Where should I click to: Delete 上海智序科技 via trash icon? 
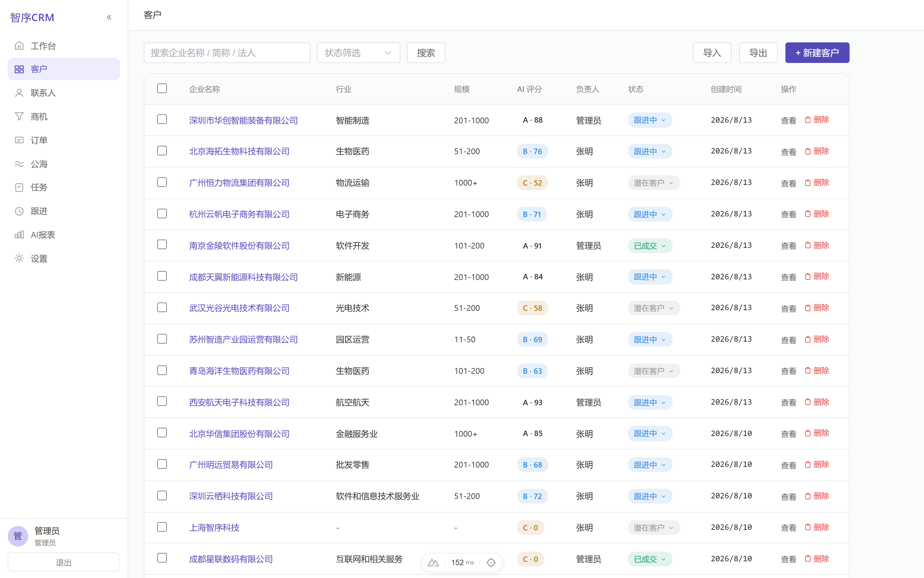(808, 527)
